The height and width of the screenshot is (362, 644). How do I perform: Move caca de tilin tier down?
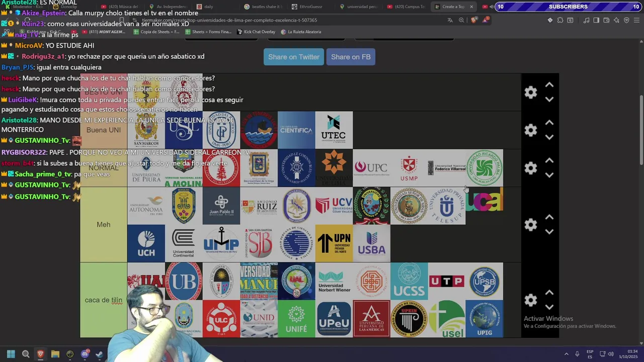click(549, 307)
